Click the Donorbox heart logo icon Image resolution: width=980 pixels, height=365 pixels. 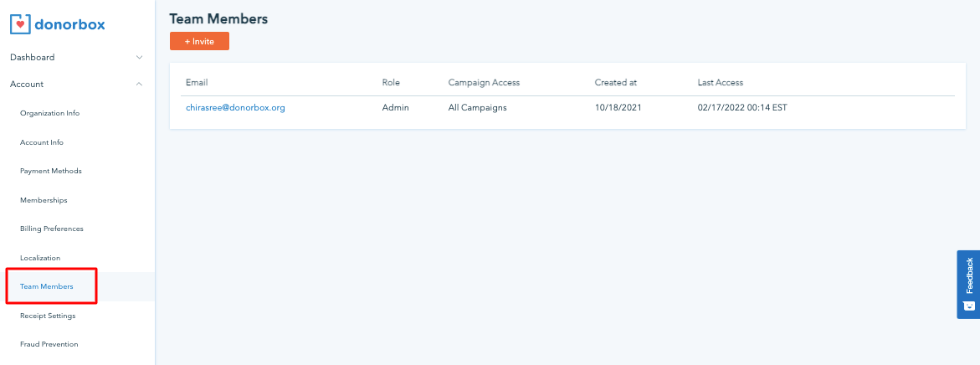pyautogui.click(x=20, y=24)
